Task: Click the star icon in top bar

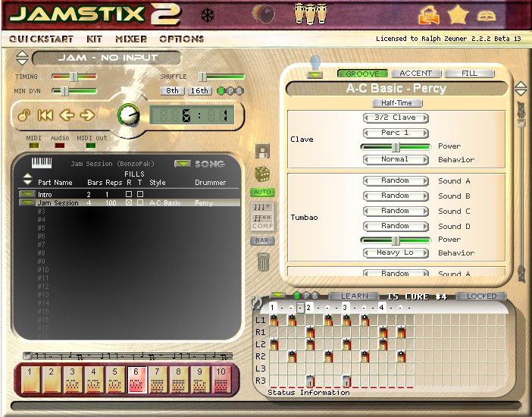Action: pos(458,14)
